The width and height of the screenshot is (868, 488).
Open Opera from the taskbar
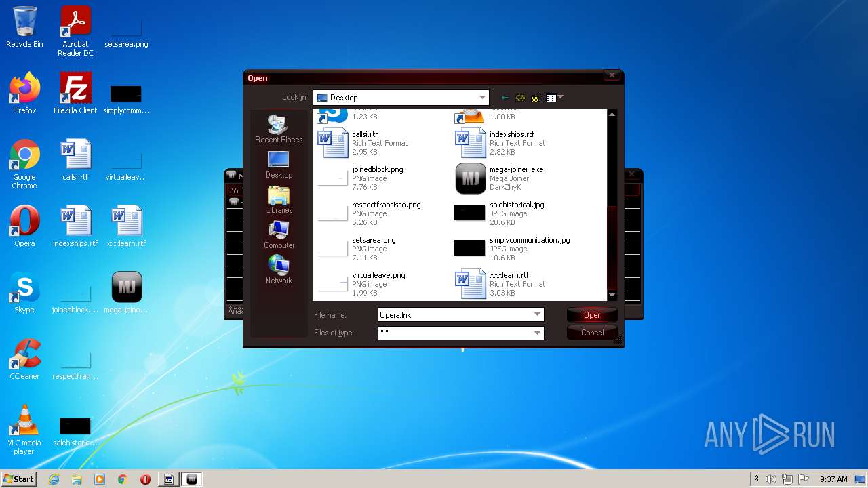[x=145, y=479]
